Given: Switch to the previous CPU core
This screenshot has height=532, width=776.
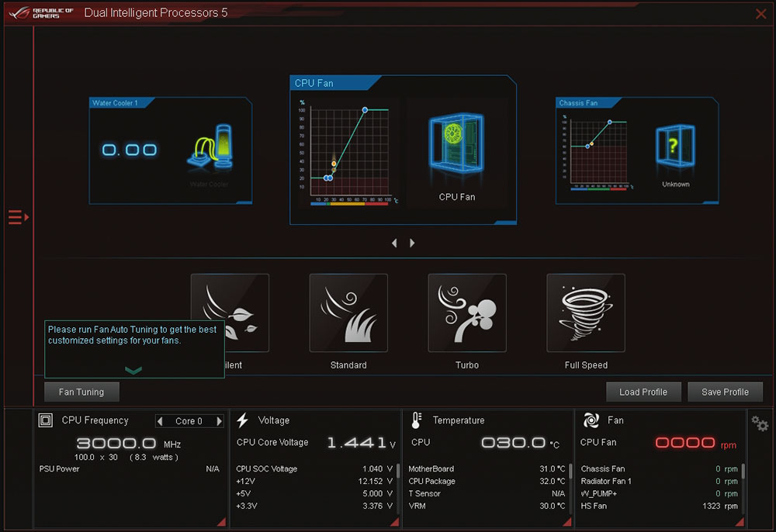Looking at the screenshot, I should [x=160, y=421].
